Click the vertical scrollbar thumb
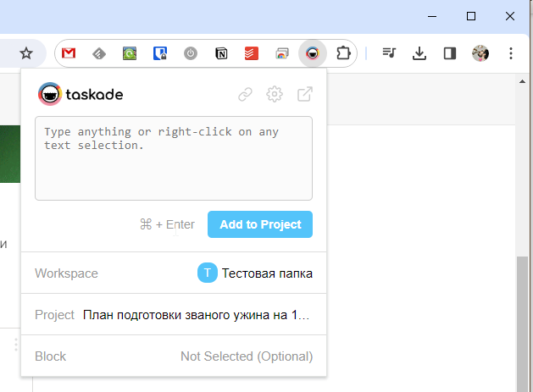Image resolution: width=533 pixels, height=392 pixels. [x=523, y=324]
